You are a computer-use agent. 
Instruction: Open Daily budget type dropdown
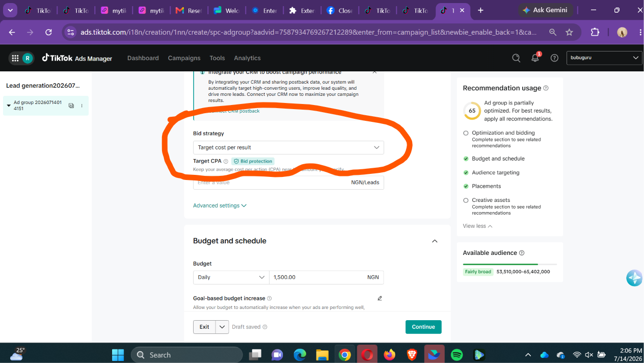tap(231, 277)
